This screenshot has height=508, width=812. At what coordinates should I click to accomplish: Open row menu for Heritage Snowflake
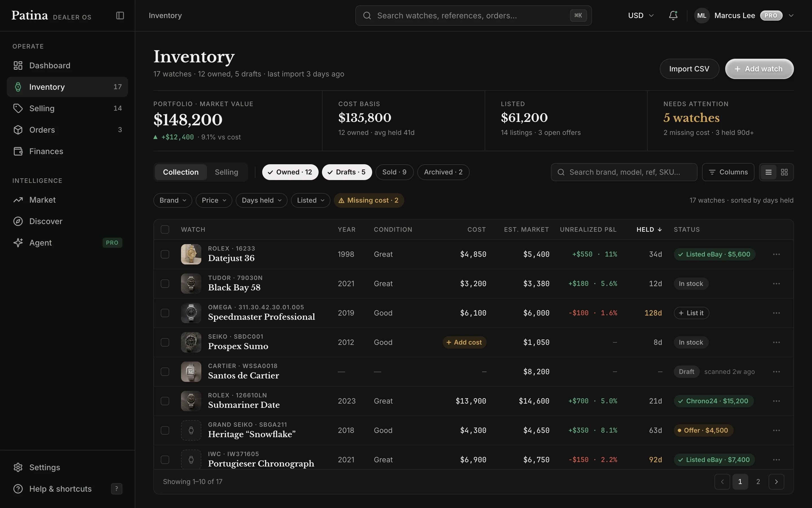(x=776, y=430)
